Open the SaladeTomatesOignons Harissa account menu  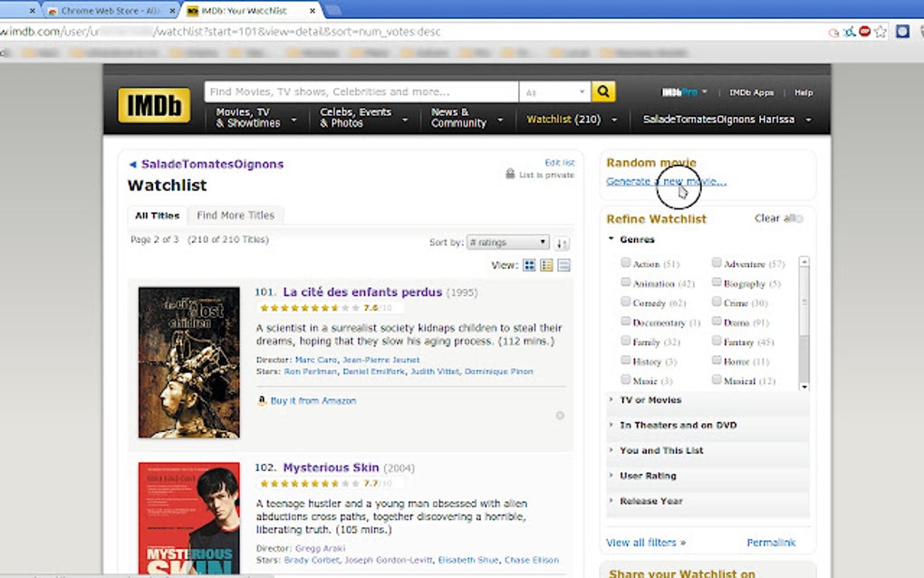[727, 119]
